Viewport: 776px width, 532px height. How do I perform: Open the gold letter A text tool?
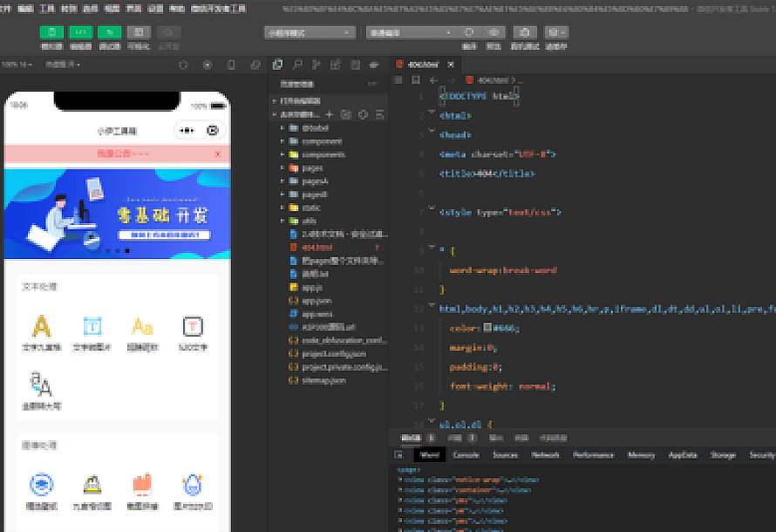point(41,327)
